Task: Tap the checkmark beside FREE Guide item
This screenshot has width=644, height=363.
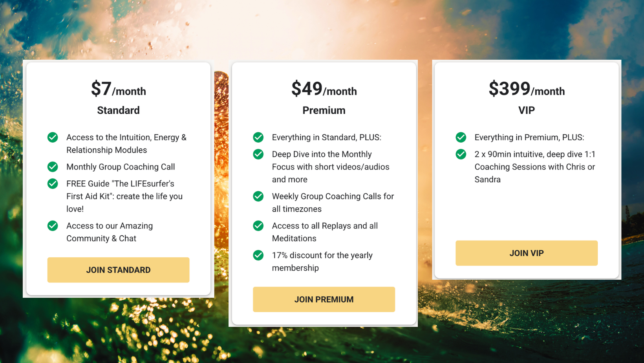Action: tap(53, 184)
